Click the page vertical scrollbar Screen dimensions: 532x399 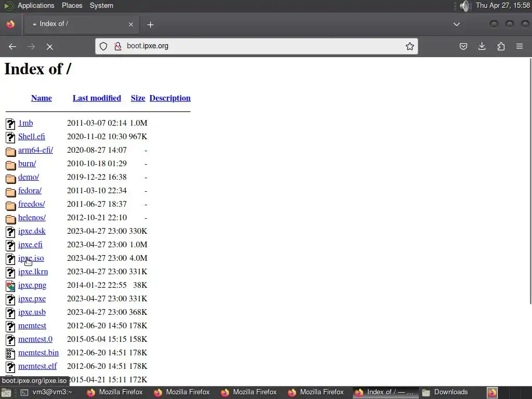coord(530,181)
